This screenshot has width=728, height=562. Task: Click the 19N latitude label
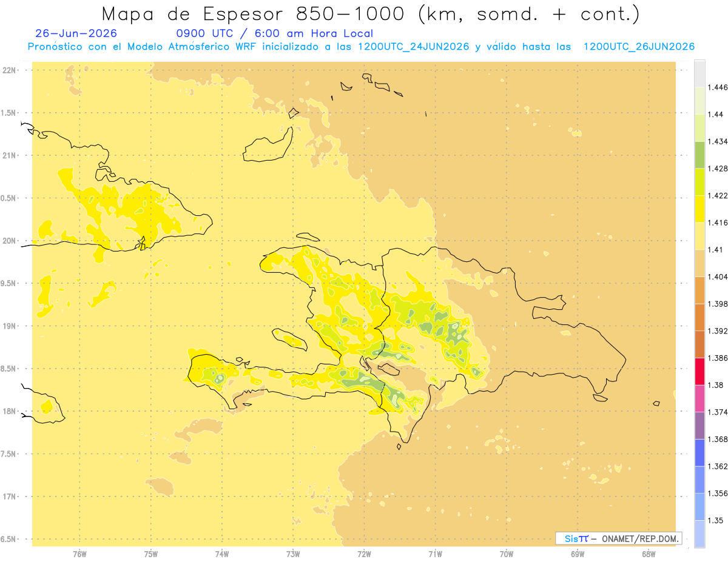click(9, 326)
